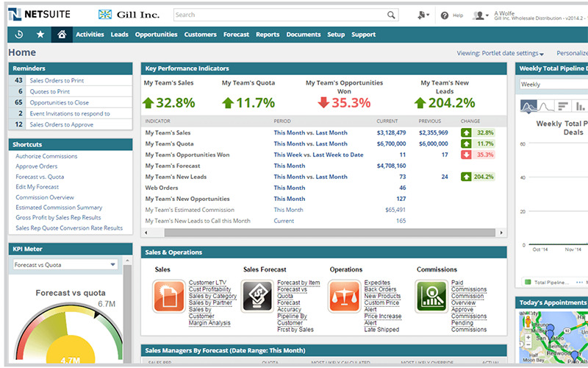Click into the global Search field

279,15
